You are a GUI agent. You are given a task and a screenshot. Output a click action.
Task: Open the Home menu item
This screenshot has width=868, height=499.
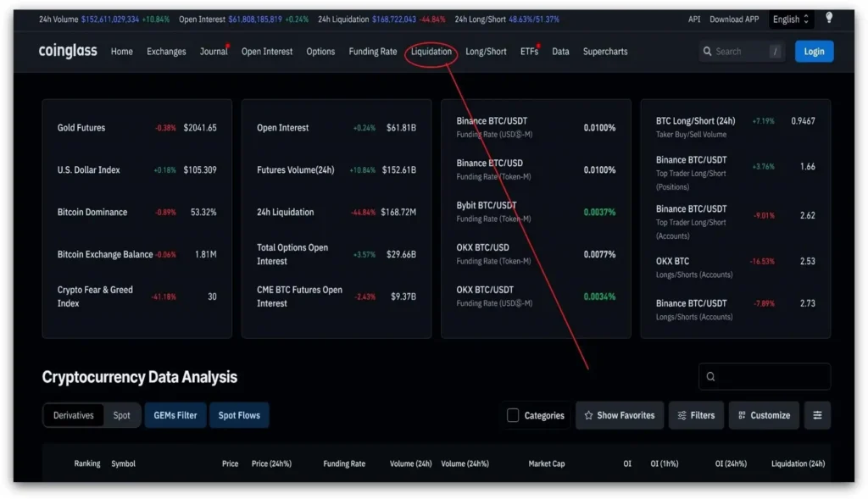click(x=122, y=52)
